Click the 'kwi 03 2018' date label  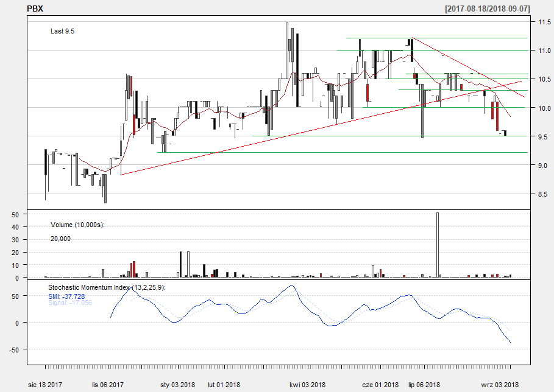point(307,385)
